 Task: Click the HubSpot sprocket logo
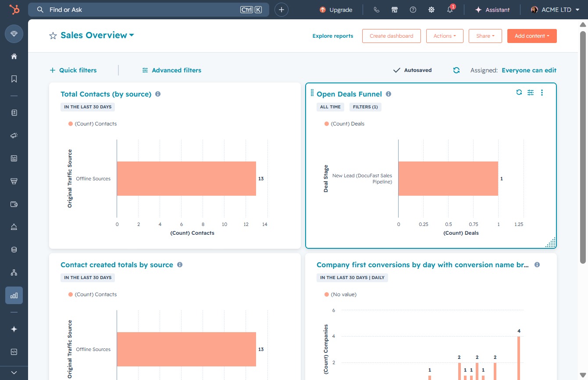coord(14,10)
